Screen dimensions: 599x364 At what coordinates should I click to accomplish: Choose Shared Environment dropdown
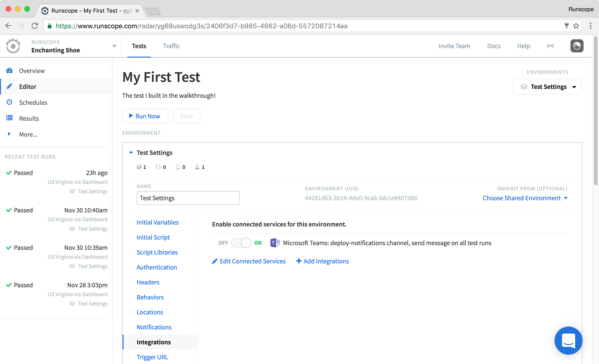[x=525, y=198]
